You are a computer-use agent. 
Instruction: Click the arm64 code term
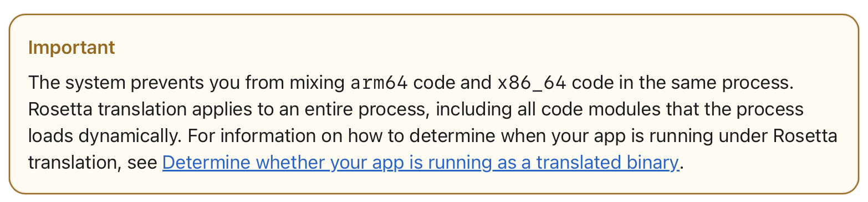tap(379, 83)
